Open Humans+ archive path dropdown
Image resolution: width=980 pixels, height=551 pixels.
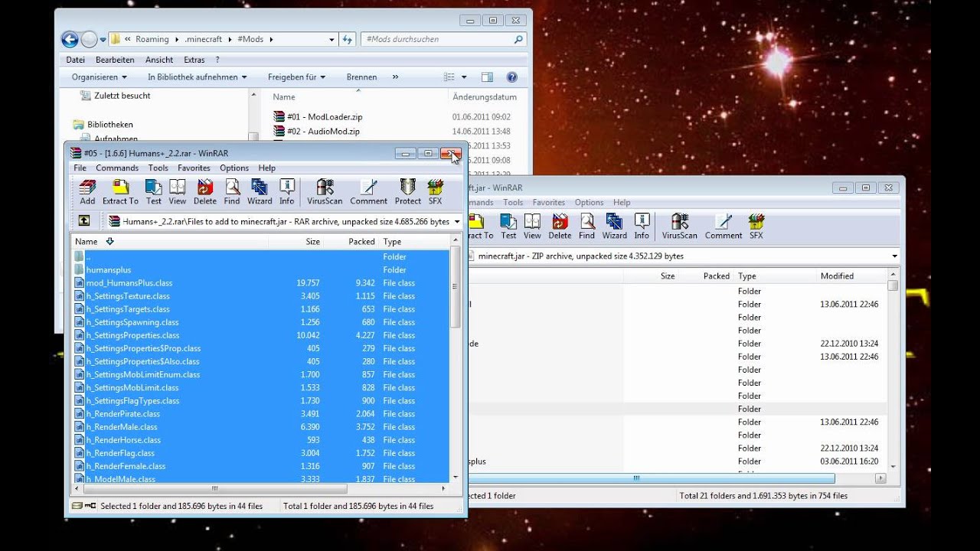(x=457, y=221)
